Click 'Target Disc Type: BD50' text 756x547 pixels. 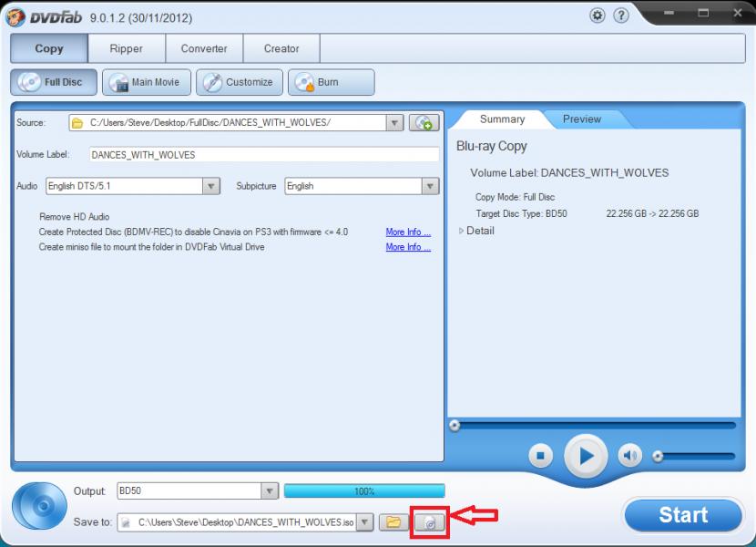521,213
